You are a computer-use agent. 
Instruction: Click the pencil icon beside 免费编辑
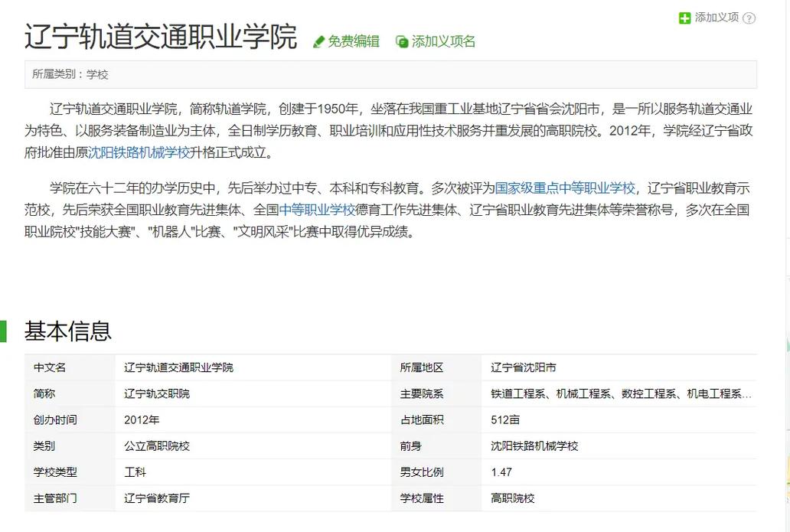point(318,42)
